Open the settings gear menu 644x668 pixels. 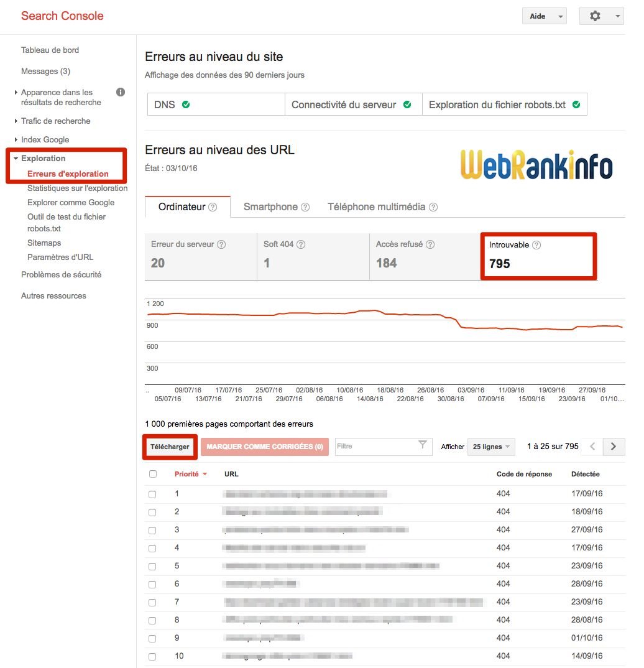tap(595, 16)
